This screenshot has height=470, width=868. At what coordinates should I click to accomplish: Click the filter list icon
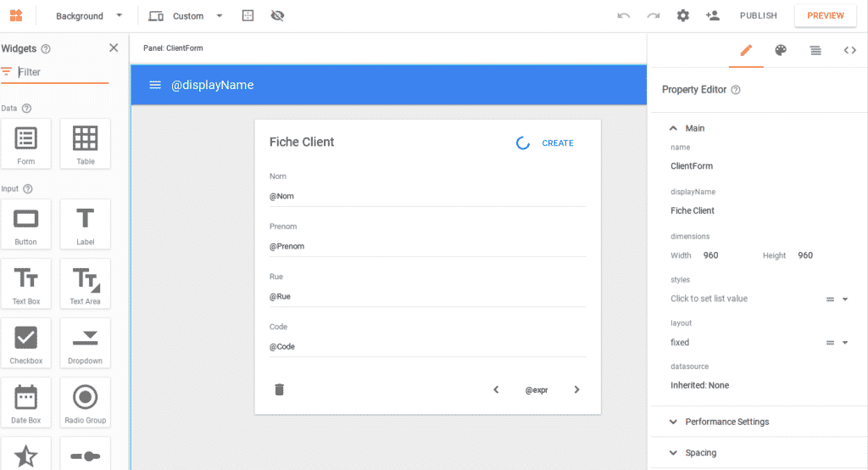point(7,71)
